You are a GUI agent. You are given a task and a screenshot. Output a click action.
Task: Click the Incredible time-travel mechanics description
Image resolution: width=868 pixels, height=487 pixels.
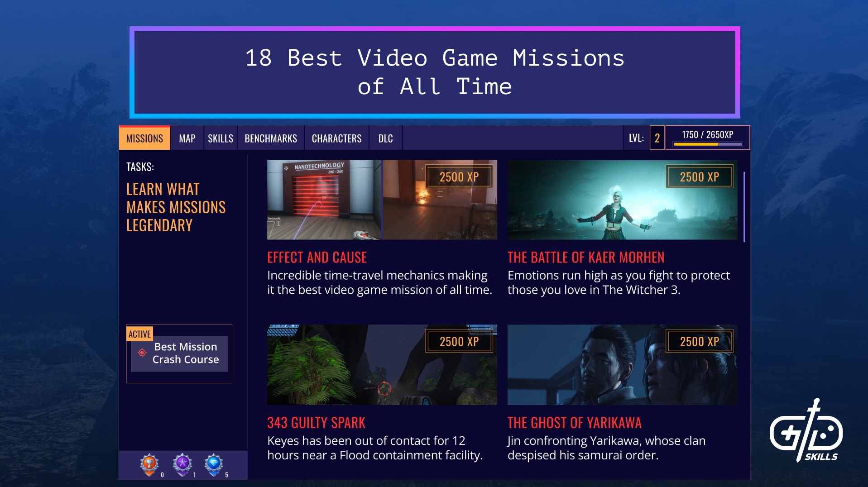coord(379,282)
